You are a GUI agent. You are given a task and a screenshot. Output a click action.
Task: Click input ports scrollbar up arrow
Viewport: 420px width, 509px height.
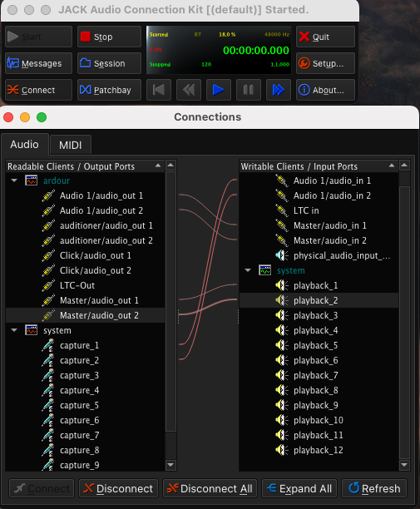[x=404, y=166]
